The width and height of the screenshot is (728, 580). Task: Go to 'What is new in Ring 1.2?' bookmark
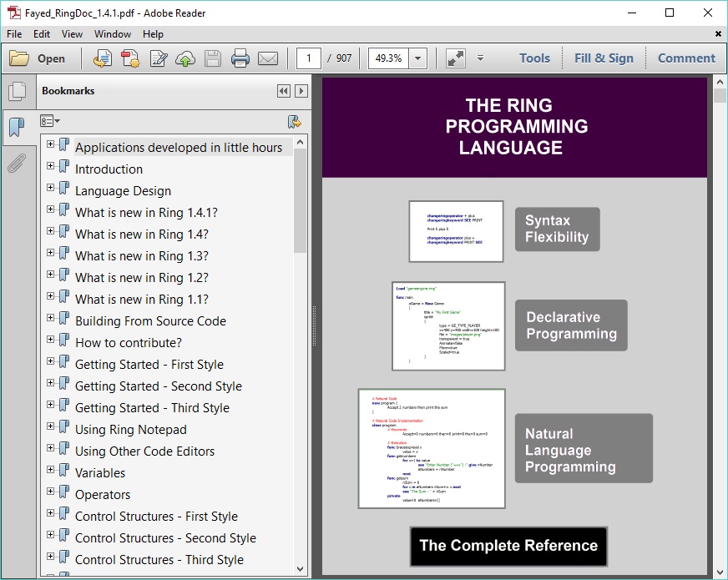[142, 278]
